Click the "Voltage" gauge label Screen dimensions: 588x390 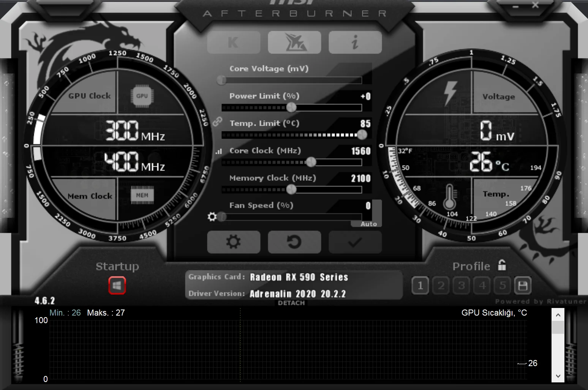click(x=499, y=97)
